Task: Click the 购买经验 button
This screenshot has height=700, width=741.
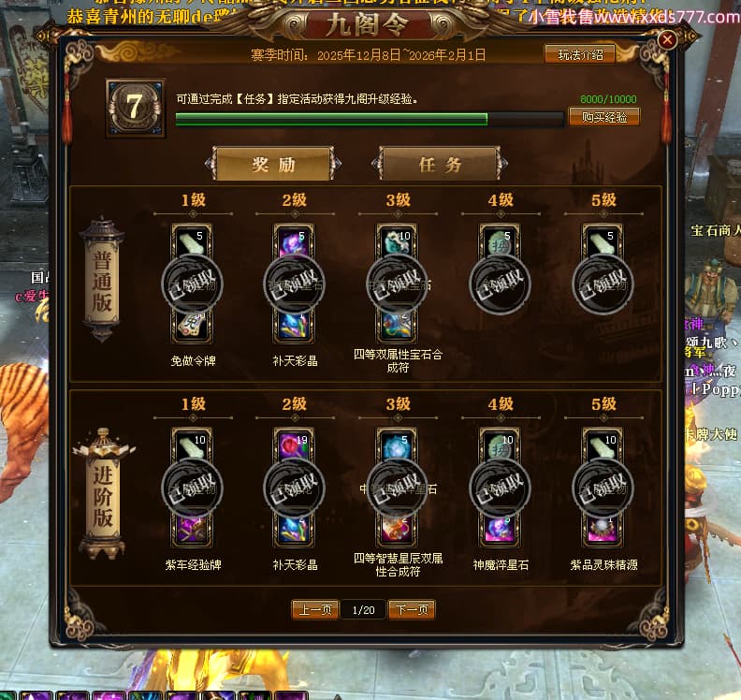Action: click(604, 117)
